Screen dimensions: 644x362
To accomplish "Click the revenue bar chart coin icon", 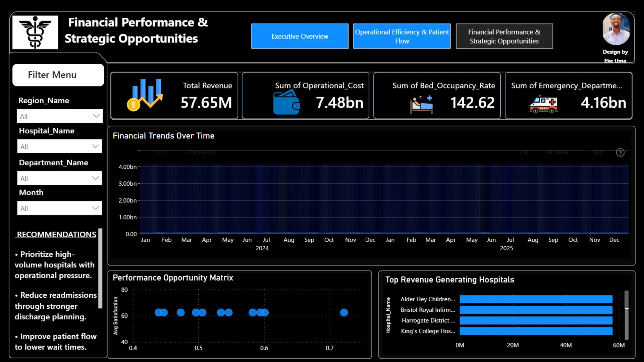I will coord(145,95).
